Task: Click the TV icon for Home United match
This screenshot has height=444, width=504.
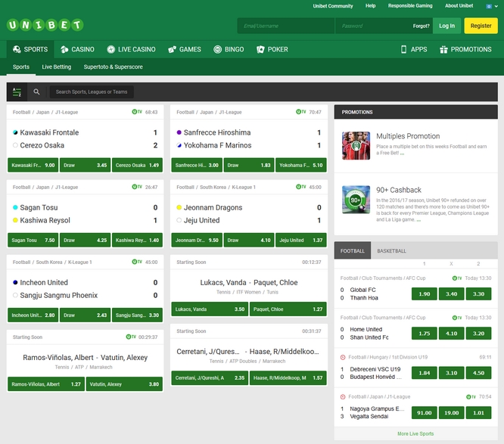Action: click(x=457, y=318)
